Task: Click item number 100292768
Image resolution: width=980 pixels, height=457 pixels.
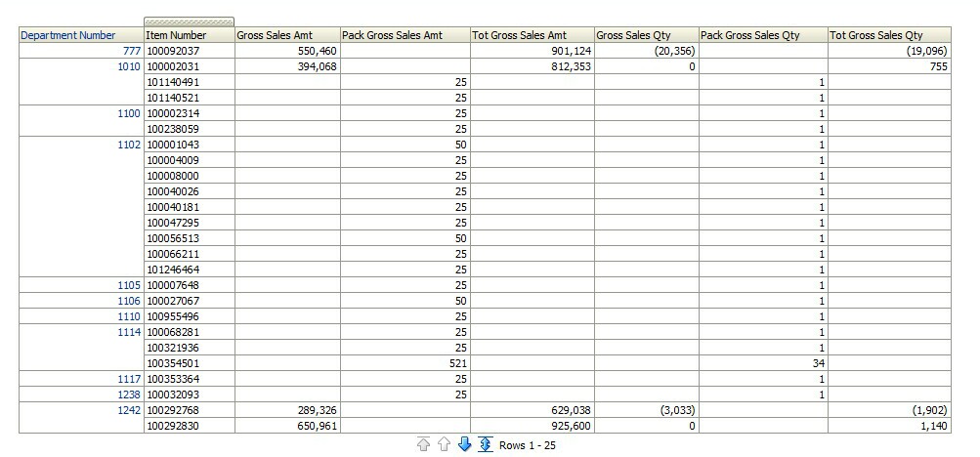Action: [173, 410]
